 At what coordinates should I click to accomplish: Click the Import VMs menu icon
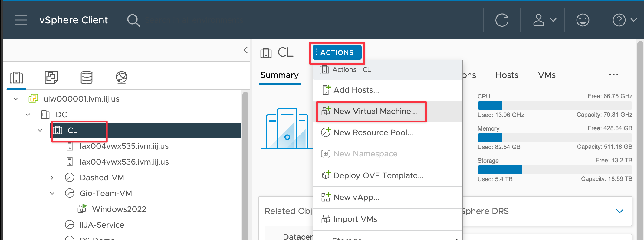(326, 219)
